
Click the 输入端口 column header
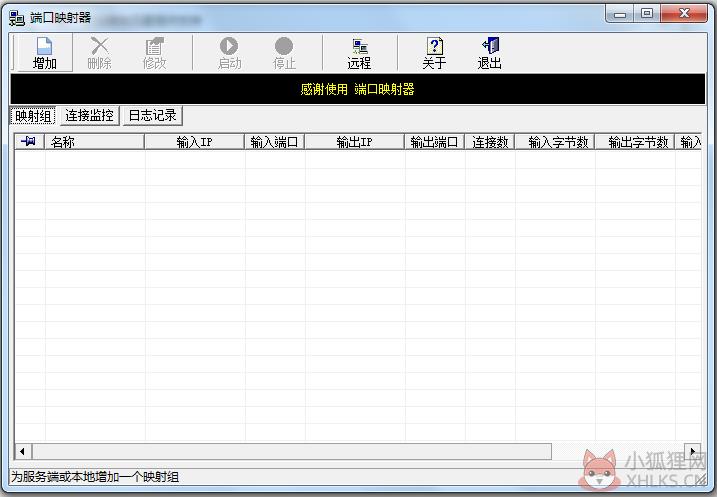274,142
